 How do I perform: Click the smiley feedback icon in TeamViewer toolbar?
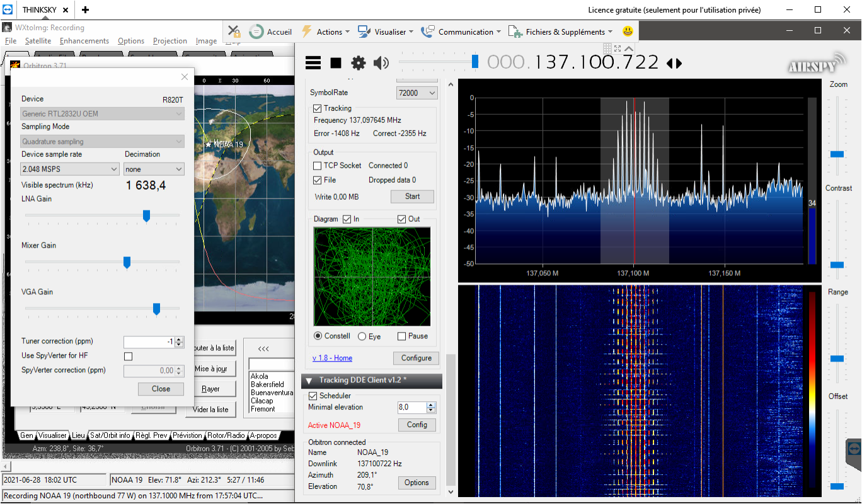coord(628,31)
